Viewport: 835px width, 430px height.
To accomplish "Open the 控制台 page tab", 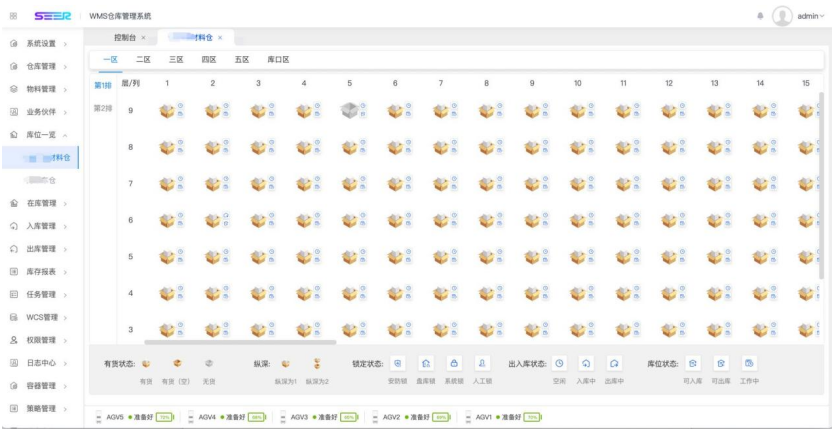I will click(125, 37).
